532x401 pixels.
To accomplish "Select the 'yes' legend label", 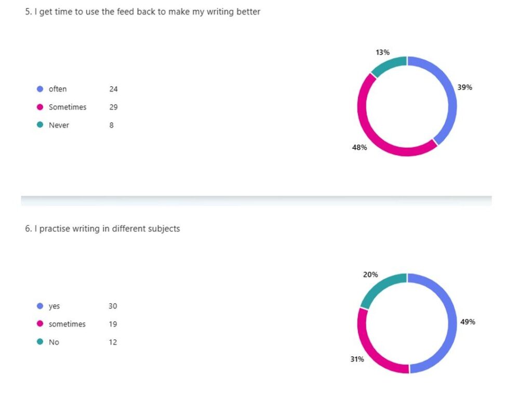I will click(x=54, y=306).
